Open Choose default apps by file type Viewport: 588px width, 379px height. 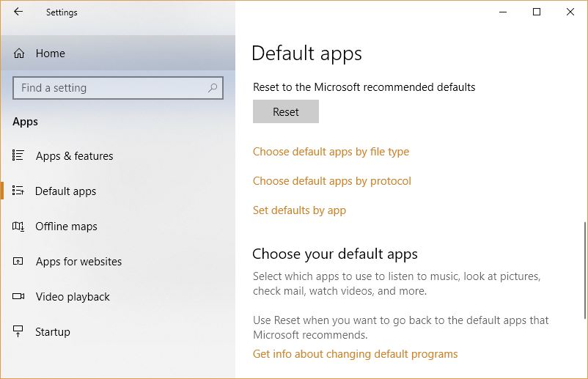[331, 152]
